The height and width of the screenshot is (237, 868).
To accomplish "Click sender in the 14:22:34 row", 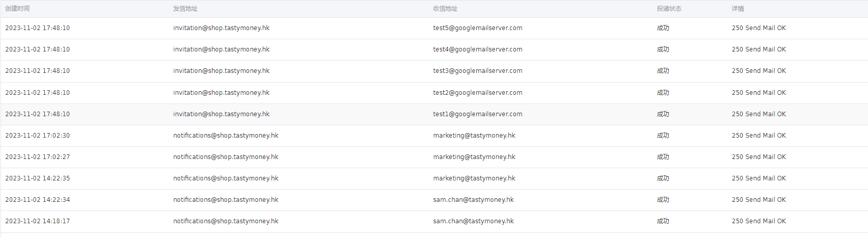I will [226, 200].
